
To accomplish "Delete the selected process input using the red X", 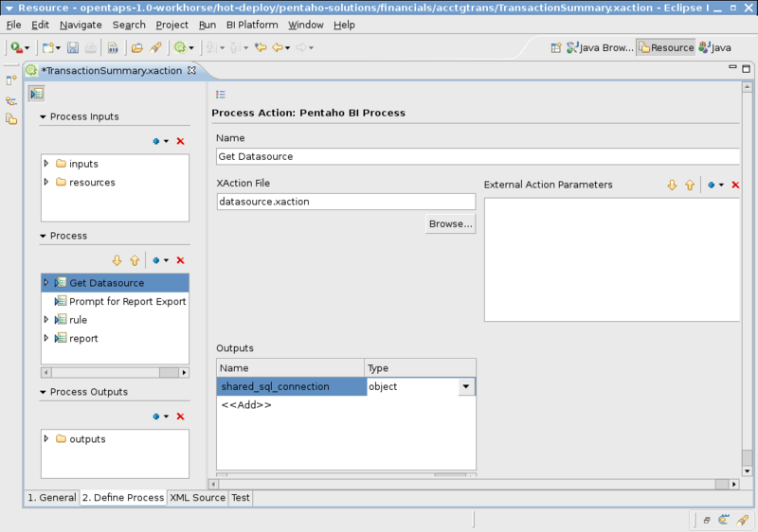I will click(180, 141).
